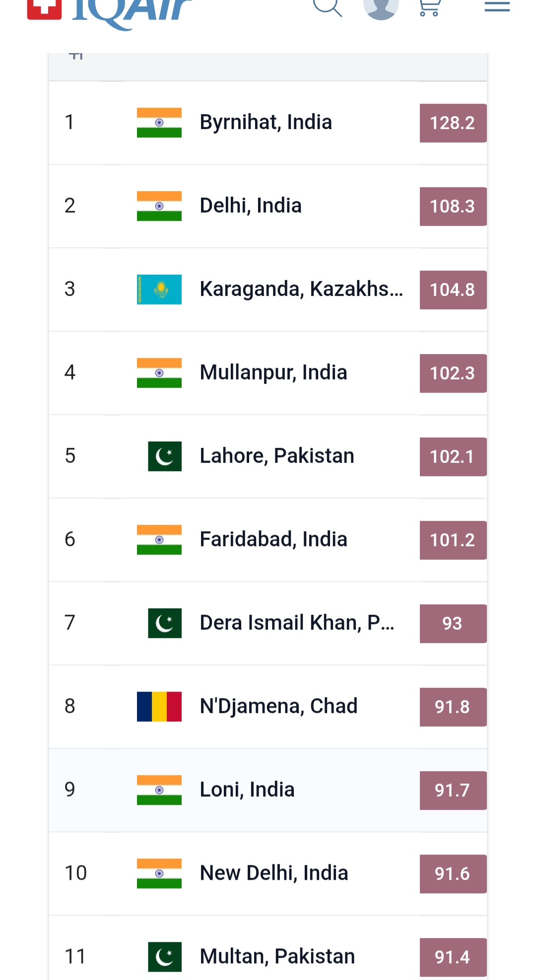This screenshot has height=980, width=536.
Task: Open N'Djamena, Chad ranking entry
Action: point(278,706)
